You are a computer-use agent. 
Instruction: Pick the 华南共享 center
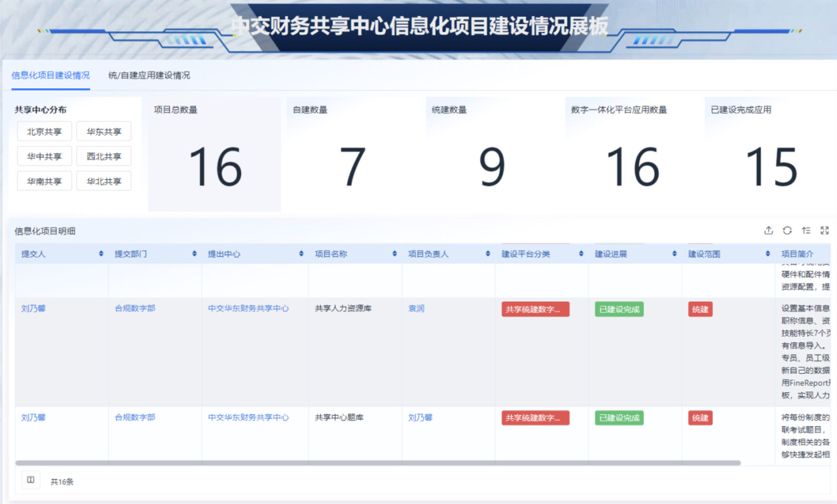tap(44, 181)
